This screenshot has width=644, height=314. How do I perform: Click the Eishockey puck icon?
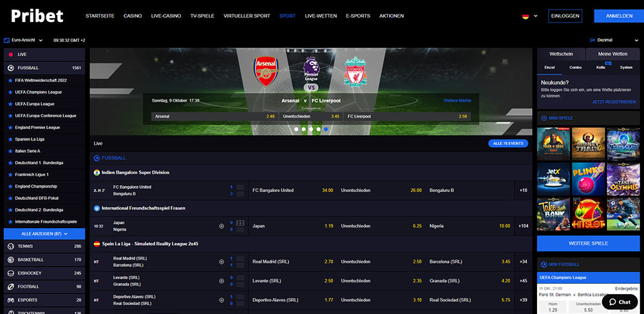point(11,273)
